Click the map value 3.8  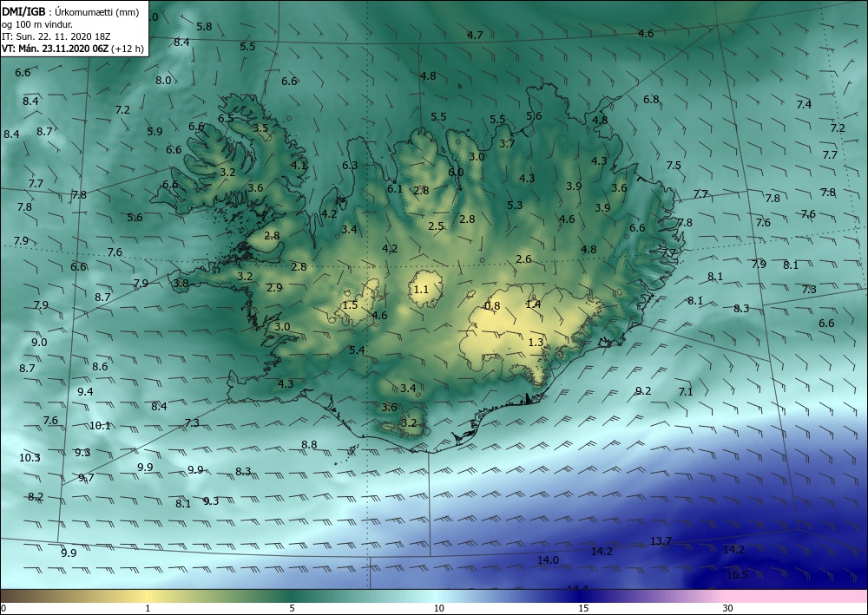point(181,283)
